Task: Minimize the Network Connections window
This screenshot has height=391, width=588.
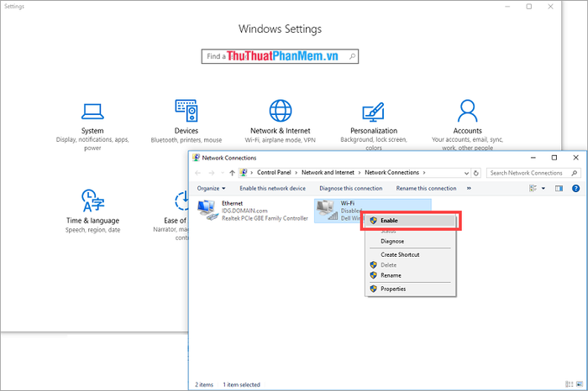Action: (x=533, y=158)
